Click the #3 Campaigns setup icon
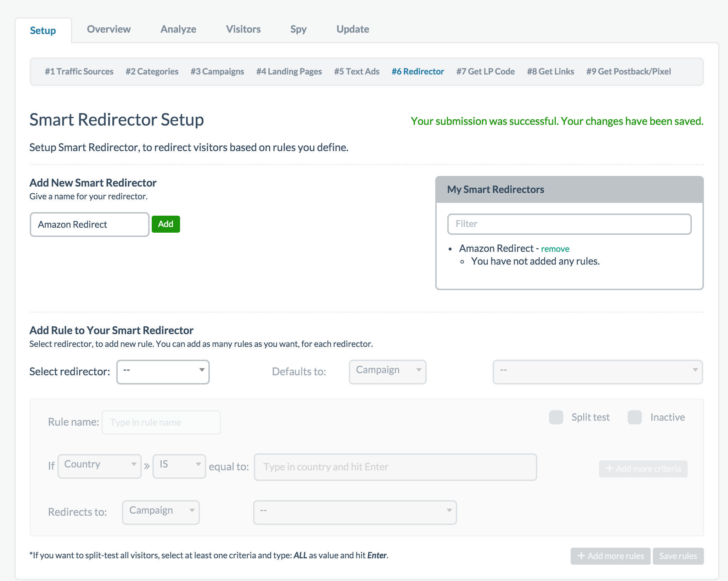Image resolution: width=728 pixels, height=581 pixels. tap(217, 71)
